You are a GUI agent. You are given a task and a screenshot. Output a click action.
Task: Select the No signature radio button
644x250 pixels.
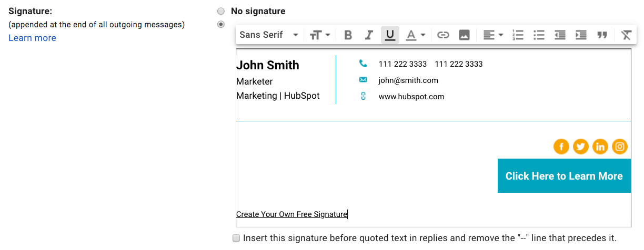221,11
